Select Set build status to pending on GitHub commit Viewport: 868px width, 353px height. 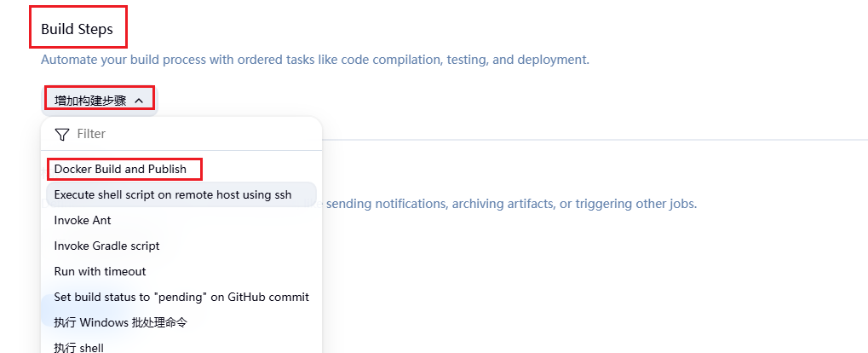click(181, 297)
